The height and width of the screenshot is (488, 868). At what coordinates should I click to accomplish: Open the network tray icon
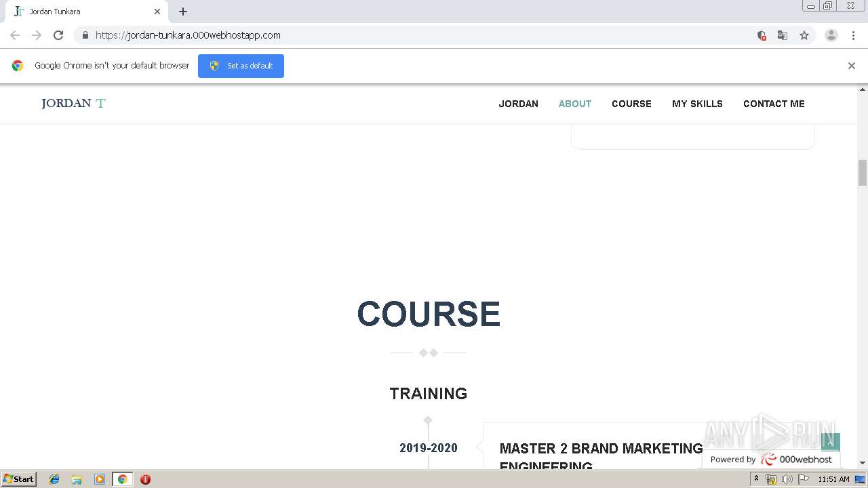(x=770, y=479)
